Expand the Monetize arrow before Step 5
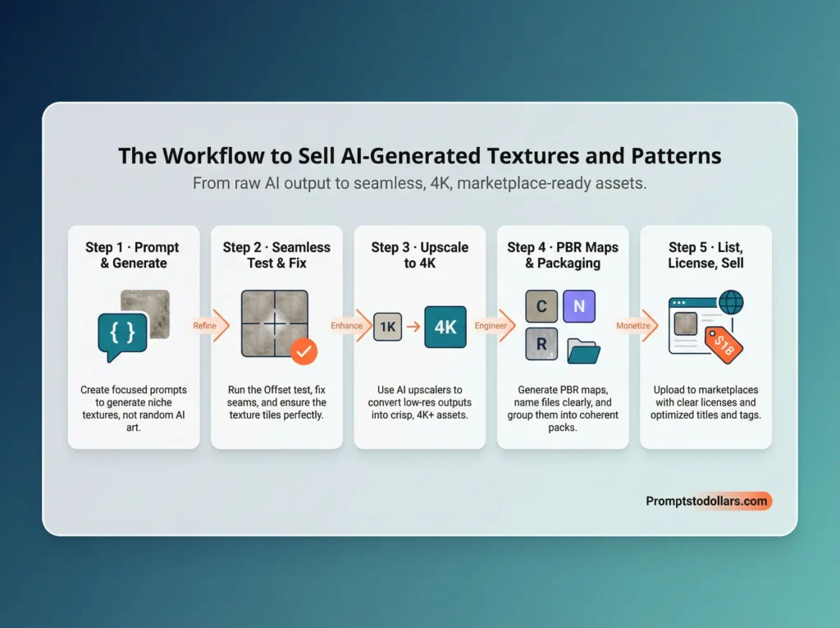This screenshot has height=628, width=840. click(633, 326)
